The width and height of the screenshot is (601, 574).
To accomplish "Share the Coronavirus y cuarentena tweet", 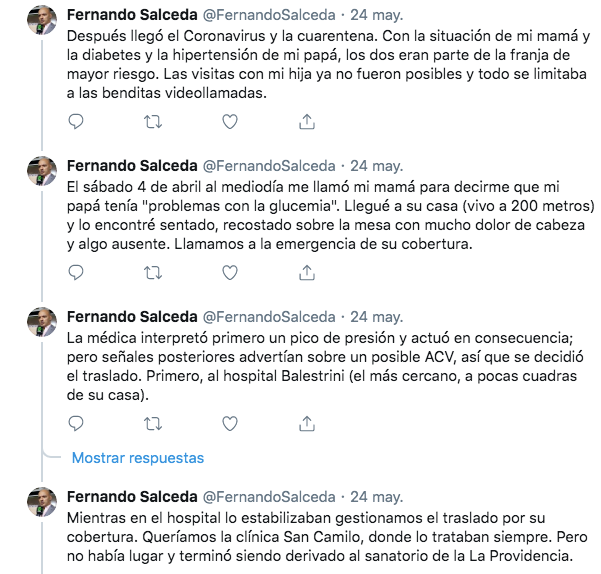I will pos(307,122).
